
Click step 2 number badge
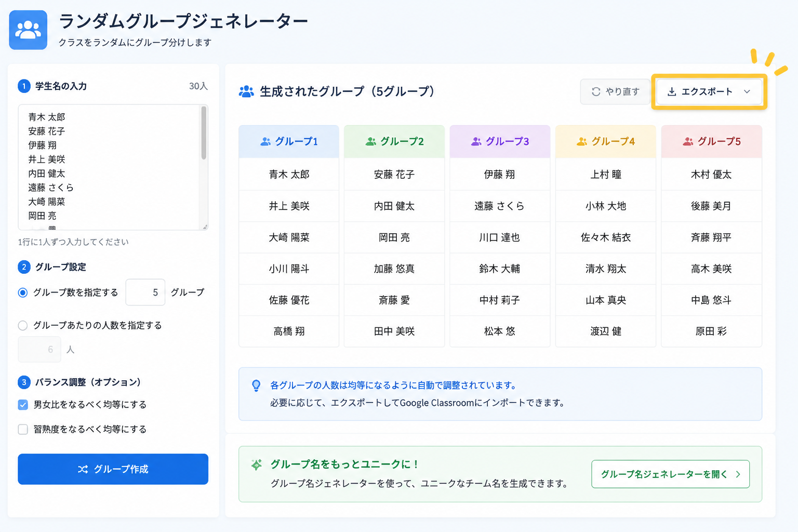point(24,267)
